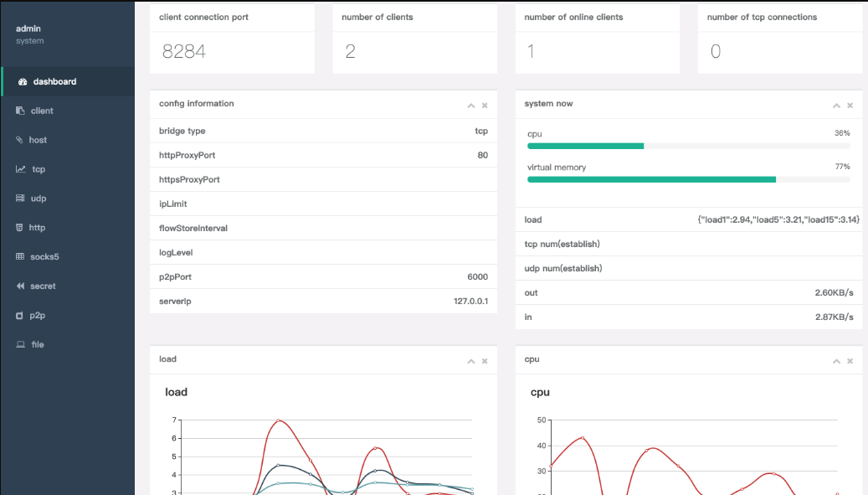Close the system now panel
Image resolution: width=868 pixels, height=495 pixels.
[x=850, y=106]
